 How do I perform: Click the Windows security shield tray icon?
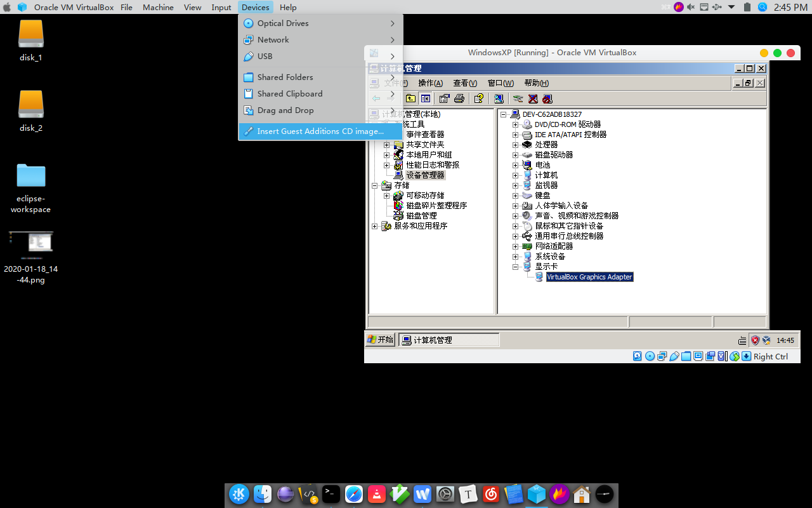click(755, 340)
